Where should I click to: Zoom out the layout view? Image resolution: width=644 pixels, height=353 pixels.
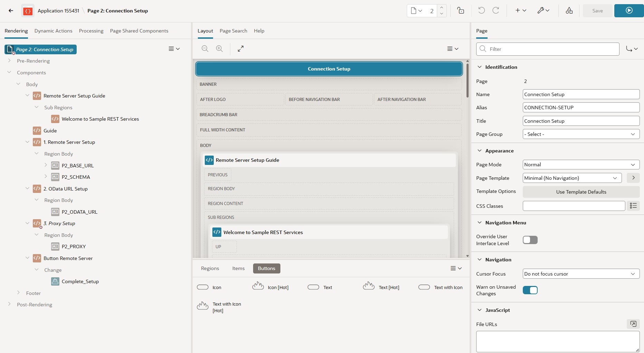205,49
